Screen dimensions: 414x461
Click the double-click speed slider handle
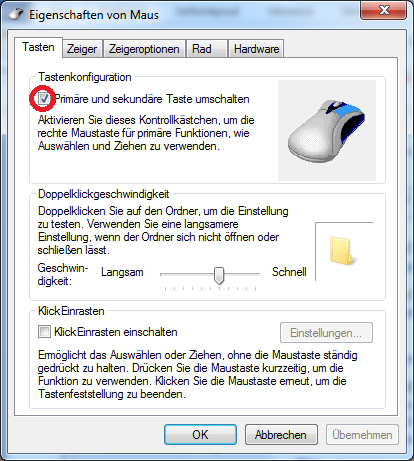219,276
